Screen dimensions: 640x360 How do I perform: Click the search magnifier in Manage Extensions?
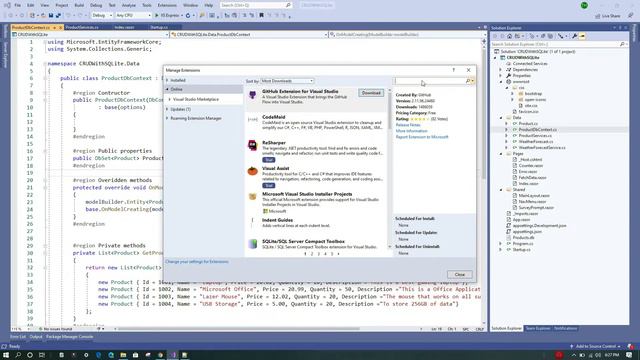tap(468, 81)
